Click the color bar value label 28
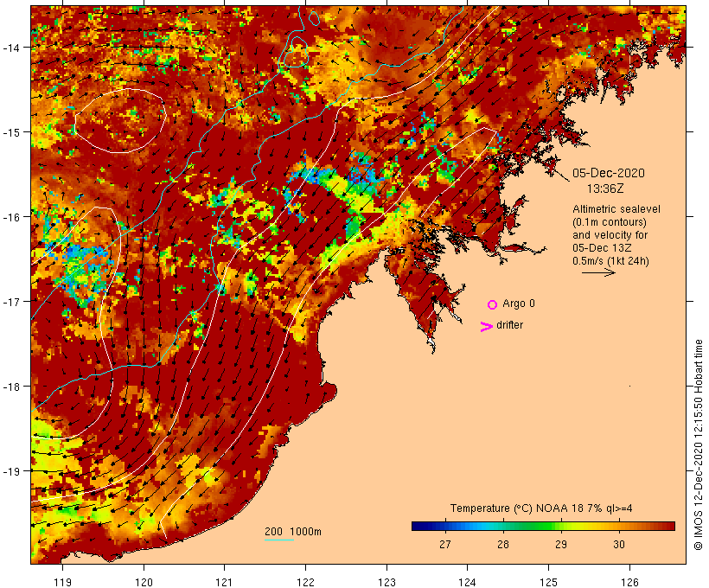Viewport: 709px width, 588px height. click(x=503, y=544)
